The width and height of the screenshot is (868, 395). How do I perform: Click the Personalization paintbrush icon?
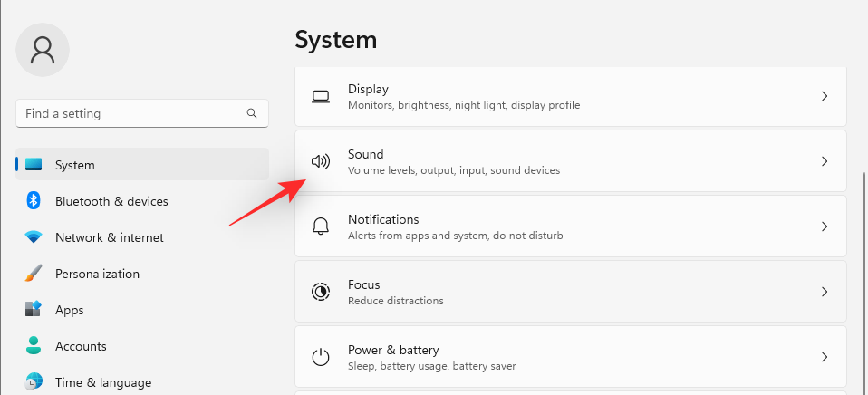(34, 274)
